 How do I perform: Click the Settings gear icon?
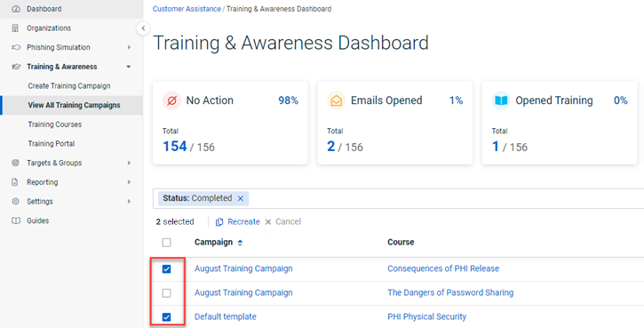coord(16,202)
